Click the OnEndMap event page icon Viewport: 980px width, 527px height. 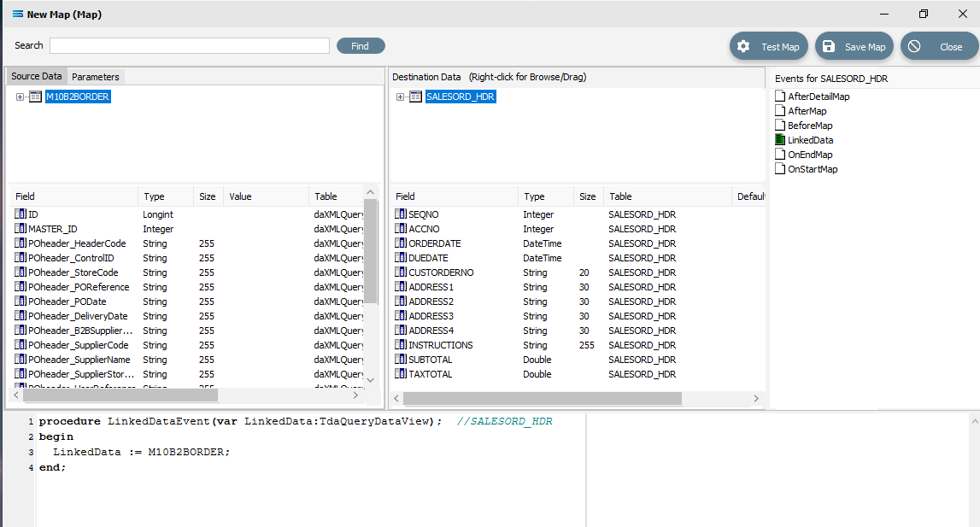coord(780,155)
